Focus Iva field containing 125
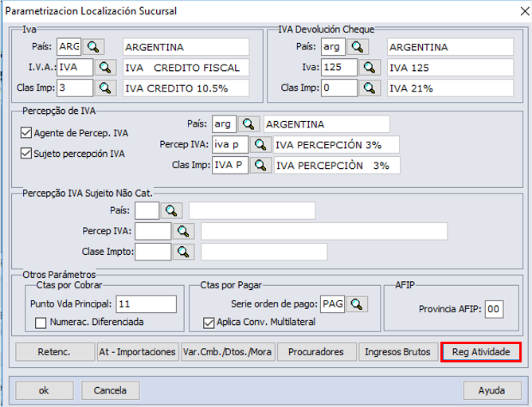This screenshot has width=532, height=407. (x=339, y=68)
